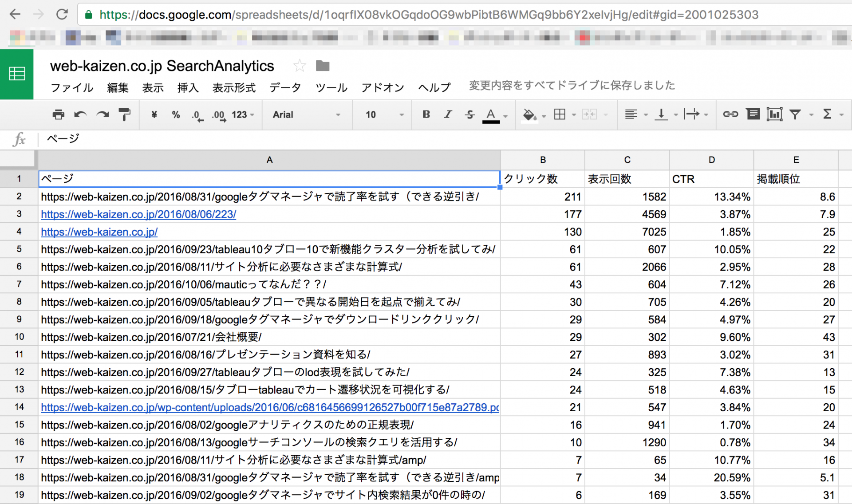Open the Arial font dropdown

[307, 115]
